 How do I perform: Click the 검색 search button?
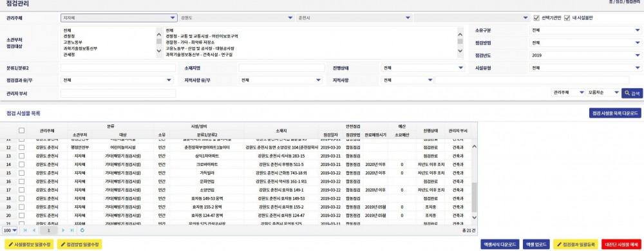point(632,93)
